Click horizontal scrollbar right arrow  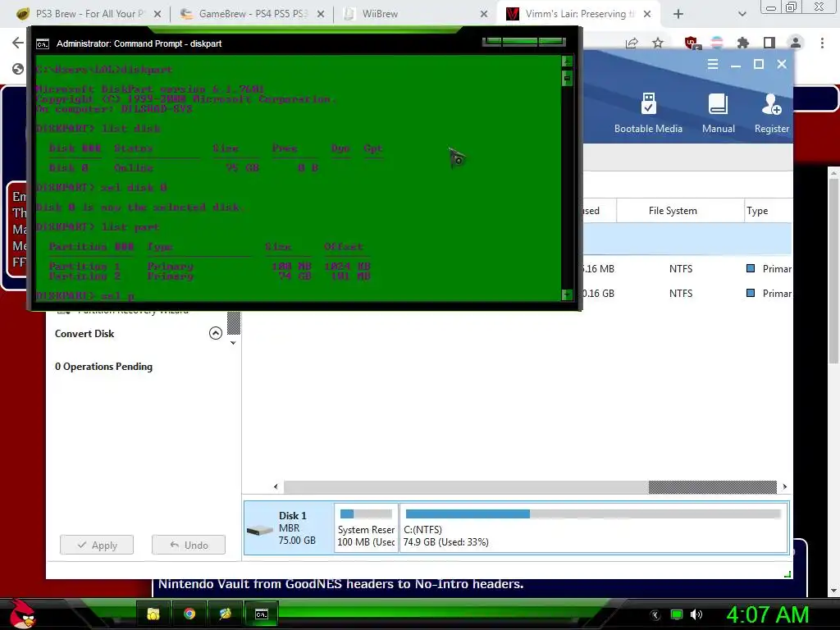click(784, 486)
